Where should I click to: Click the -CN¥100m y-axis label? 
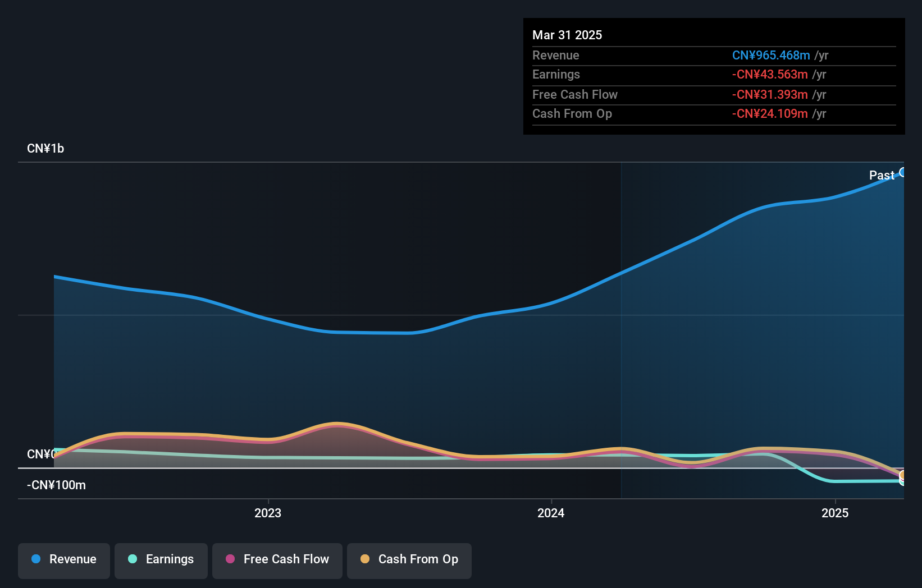56,485
